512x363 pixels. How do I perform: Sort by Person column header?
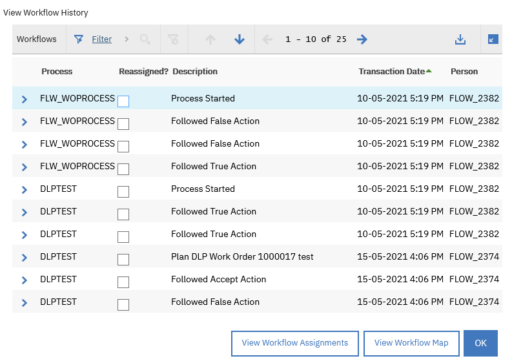coord(464,71)
